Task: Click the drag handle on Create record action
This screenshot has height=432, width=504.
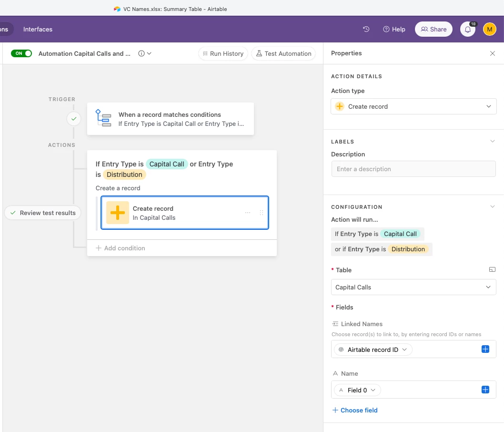Action: coord(262,213)
